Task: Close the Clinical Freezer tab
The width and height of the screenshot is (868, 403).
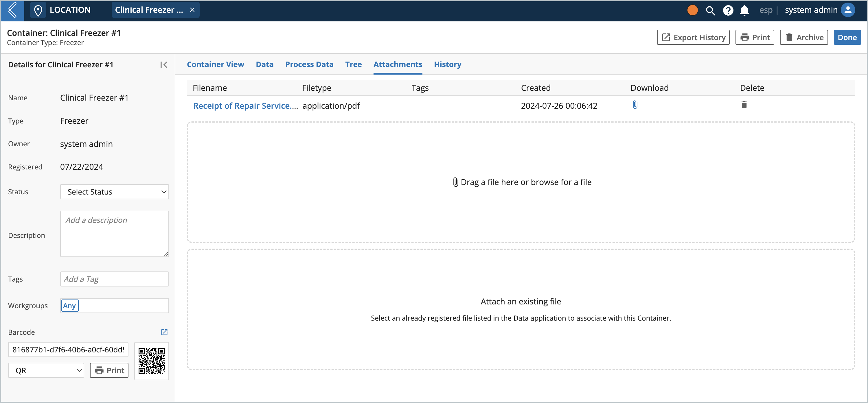Action: coord(192,10)
